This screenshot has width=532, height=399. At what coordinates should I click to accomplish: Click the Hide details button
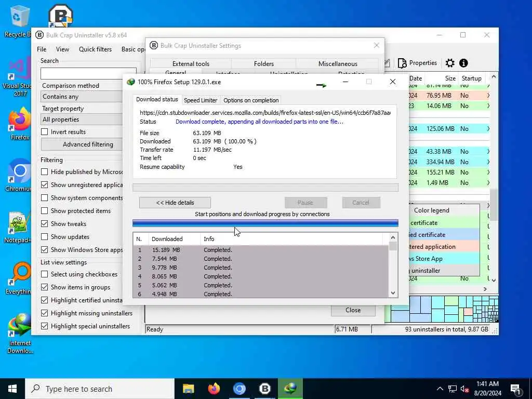click(x=175, y=203)
